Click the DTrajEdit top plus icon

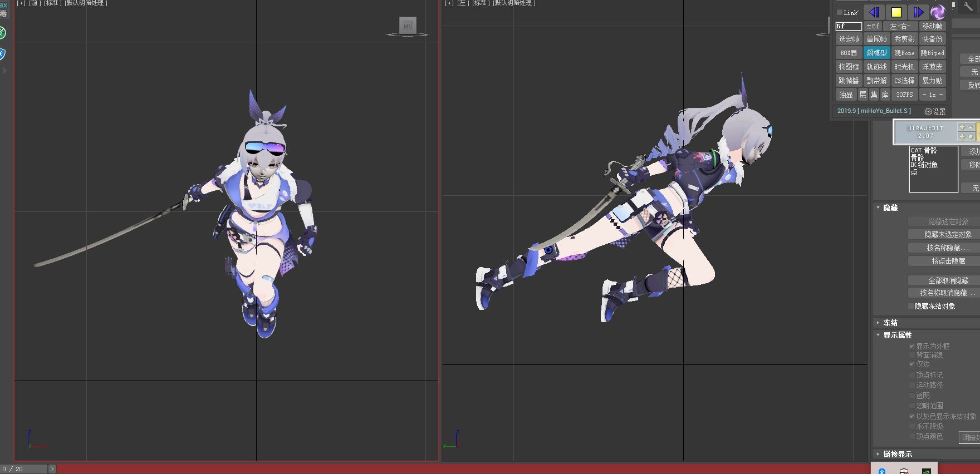coord(962,127)
